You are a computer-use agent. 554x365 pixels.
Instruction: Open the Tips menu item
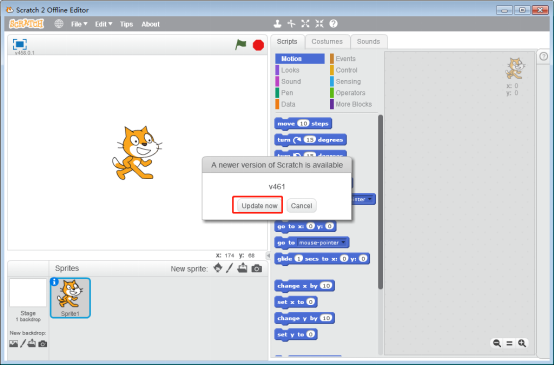[126, 24]
